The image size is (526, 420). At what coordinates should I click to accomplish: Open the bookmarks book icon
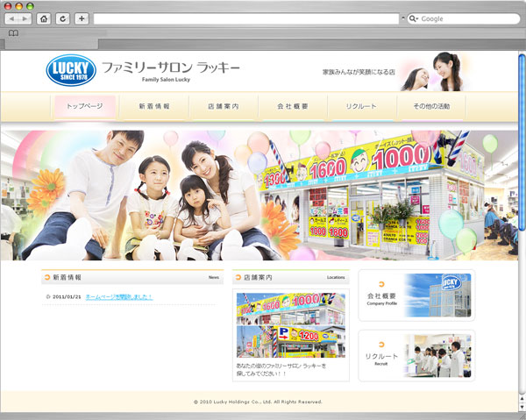(x=13, y=32)
